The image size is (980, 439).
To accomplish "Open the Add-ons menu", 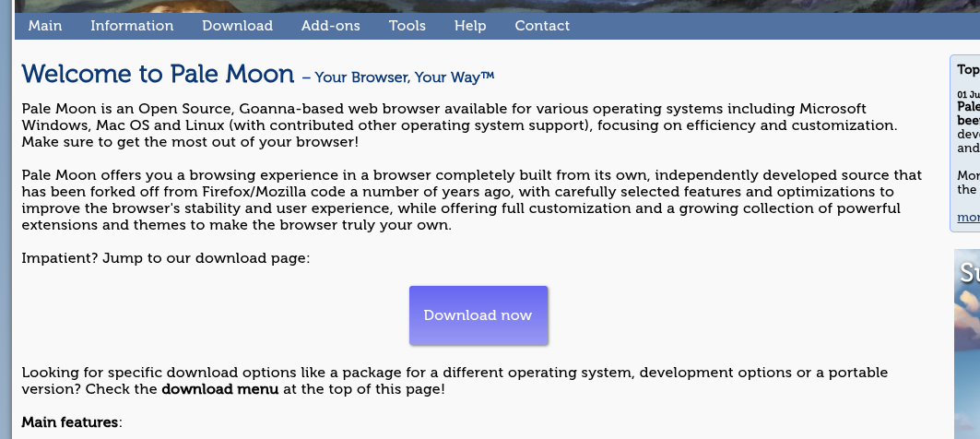I will (x=331, y=26).
